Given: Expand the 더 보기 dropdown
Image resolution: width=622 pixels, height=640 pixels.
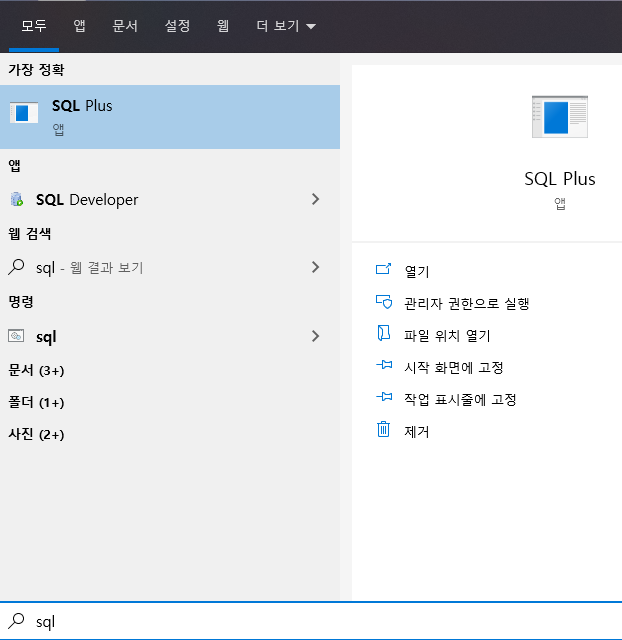Looking at the screenshot, I should pyautogui.click(x=286, y=26).
